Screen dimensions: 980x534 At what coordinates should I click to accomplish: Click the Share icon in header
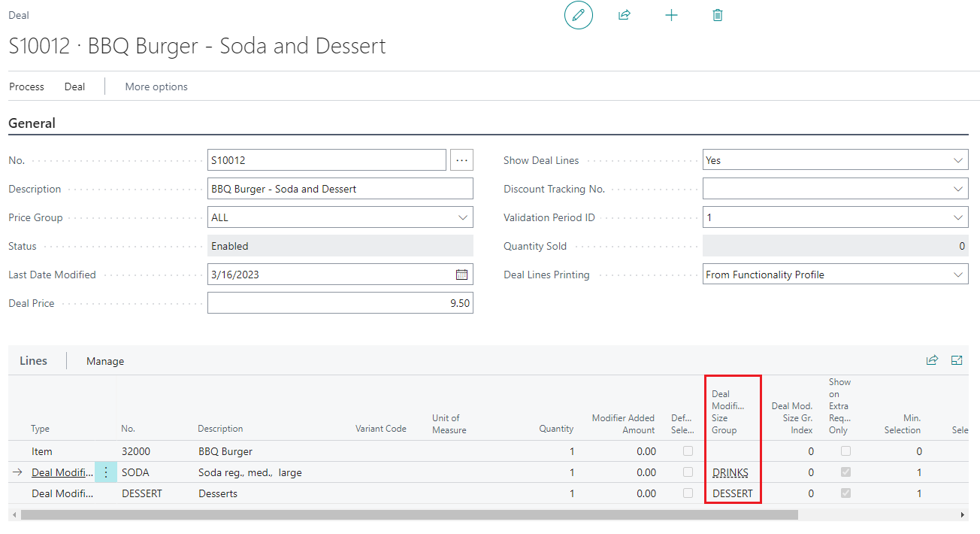click(x=624, y=15)
